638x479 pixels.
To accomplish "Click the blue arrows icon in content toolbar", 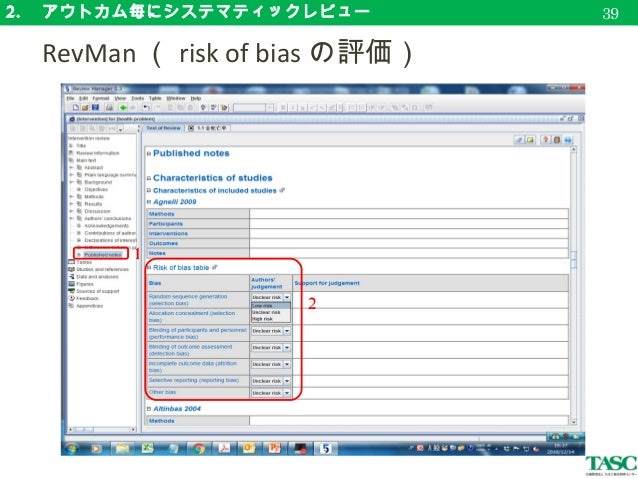I will click(568, 140).
